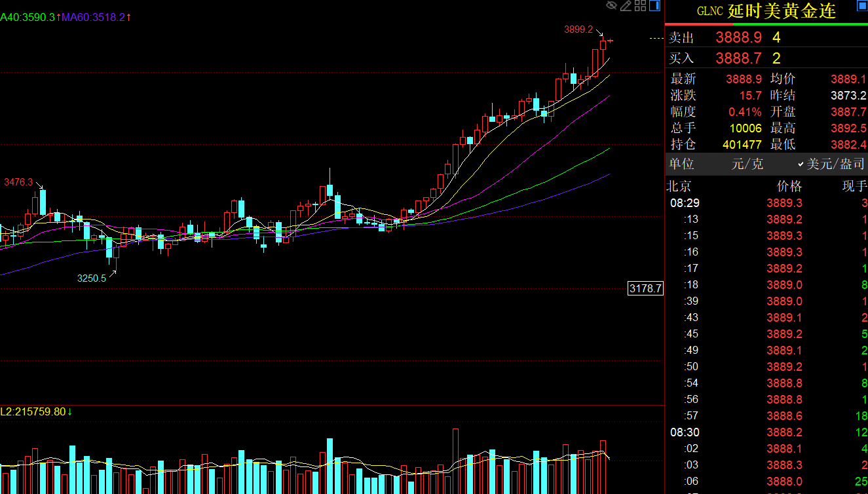This screenshot has width=868, height=494.
Task: Click the MA60 indicator label
Action: [96, 17]
